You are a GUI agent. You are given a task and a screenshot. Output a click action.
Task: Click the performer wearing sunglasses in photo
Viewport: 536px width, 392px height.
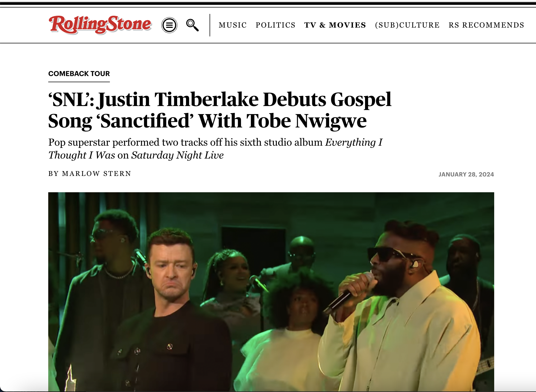402,308
